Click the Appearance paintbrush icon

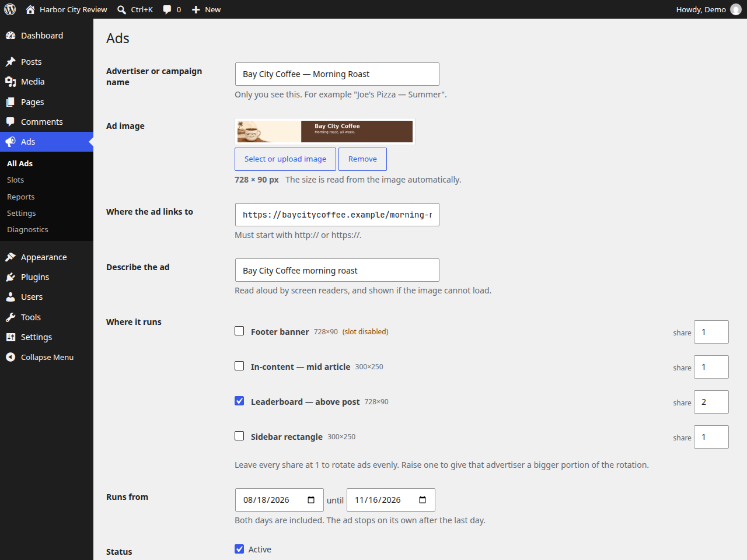[x=11, y=257]
